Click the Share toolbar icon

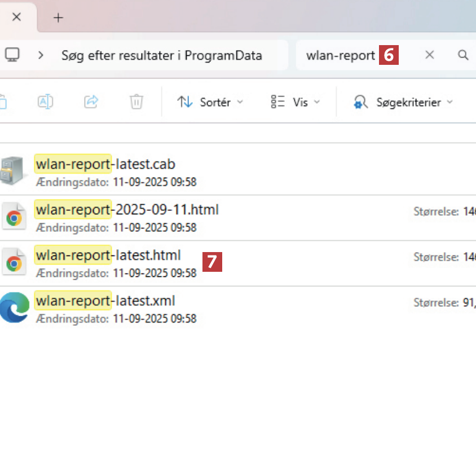point(91,102)
